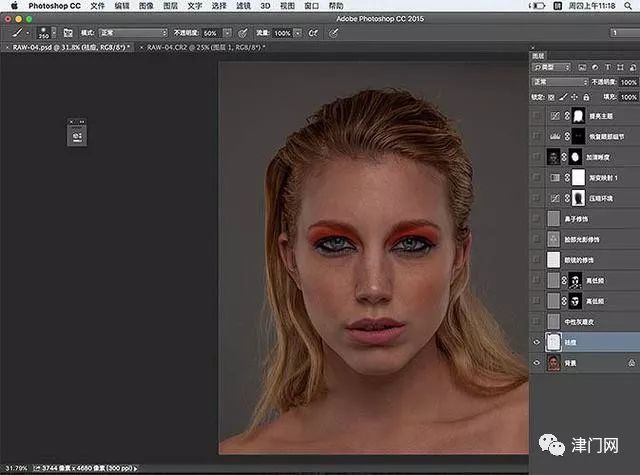The width and height of the screenshot is (640, 475).
Task: Lock image pixels using brush lock icon
Action: (x=563, y=97)
